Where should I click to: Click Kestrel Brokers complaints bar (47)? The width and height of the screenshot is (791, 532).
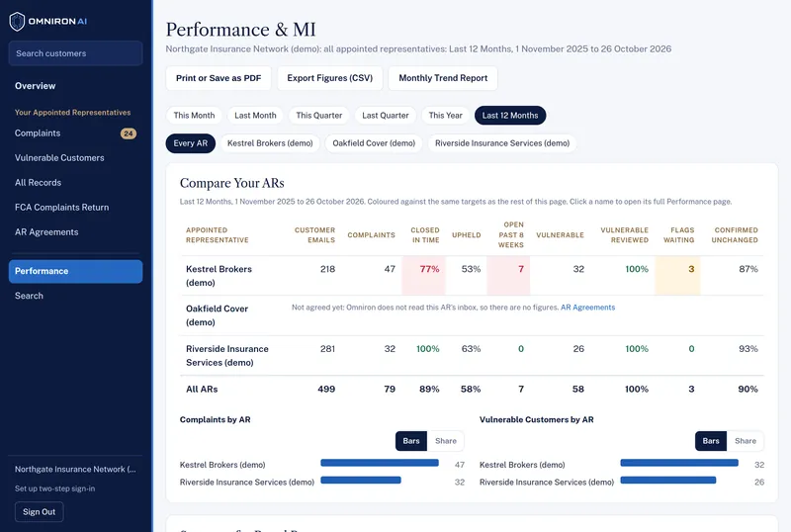(x=380, y=463)
